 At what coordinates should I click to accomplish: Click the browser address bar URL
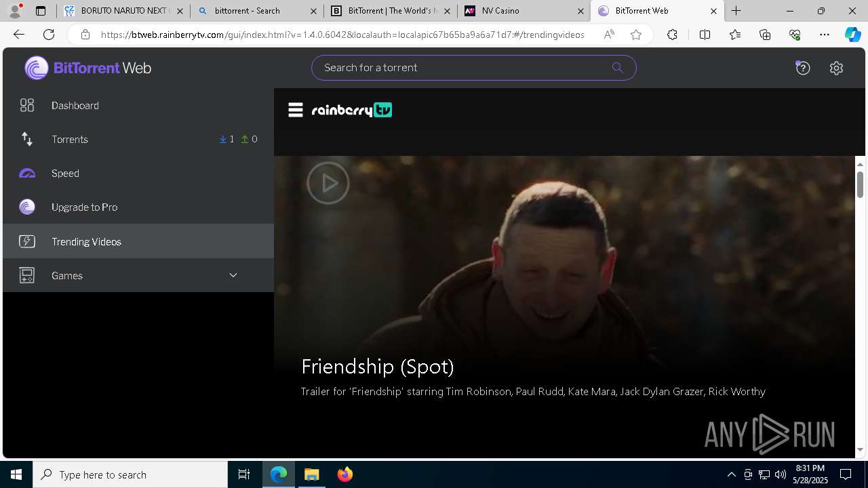pos(342,35)
